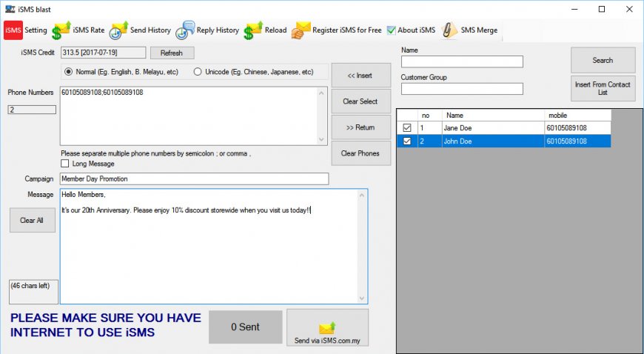Click the row number 2 cell
644x354 pixels.
coord(429,141)
